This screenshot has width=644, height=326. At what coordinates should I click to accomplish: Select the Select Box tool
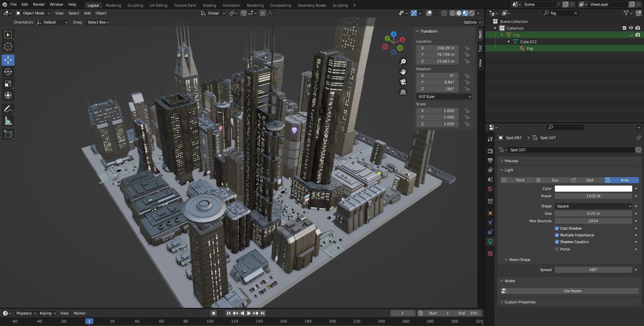point(8,35)
